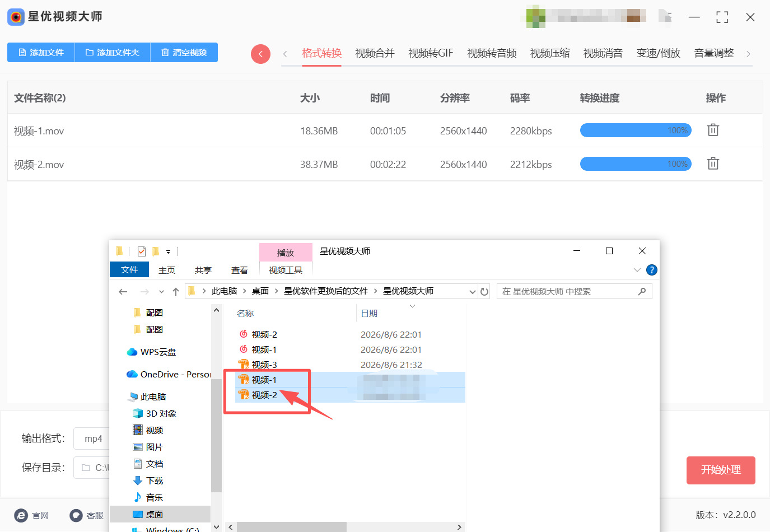Click the 桌面 breadcrumb in address bar
This screenshot has height=532, width=770.
click(260, 291)
